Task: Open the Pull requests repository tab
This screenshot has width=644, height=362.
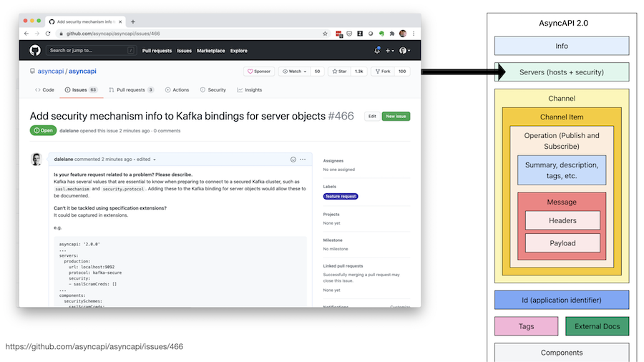Action: (x=131, y=90)
